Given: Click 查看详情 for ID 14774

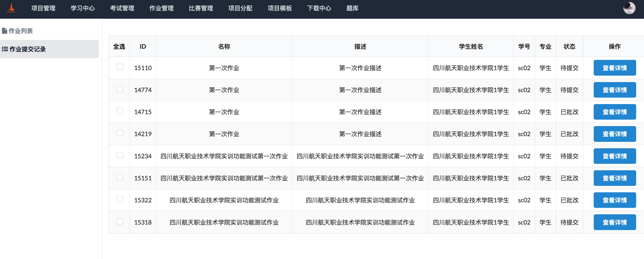Looking at the screenshot, I should pos(614,90).
